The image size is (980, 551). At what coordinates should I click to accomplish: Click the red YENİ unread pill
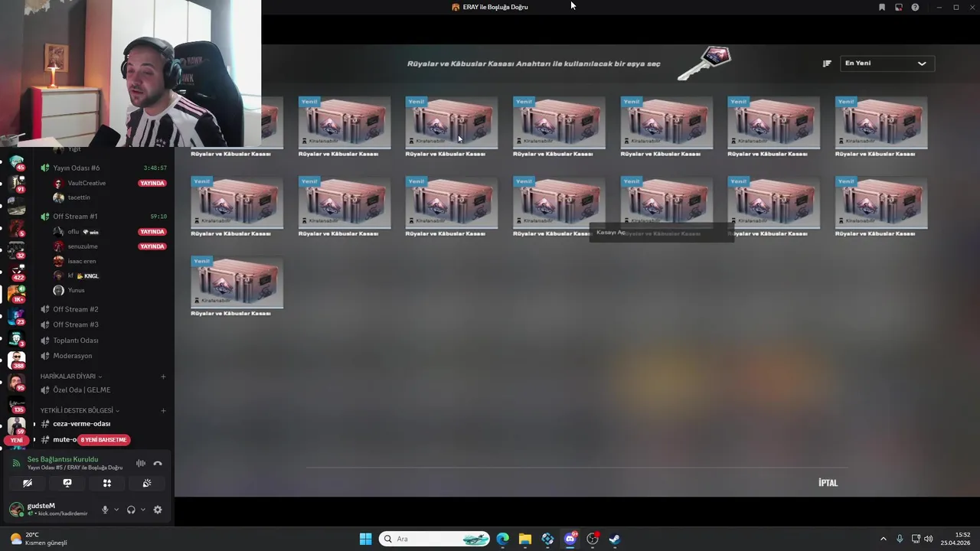tap(17, 440)
